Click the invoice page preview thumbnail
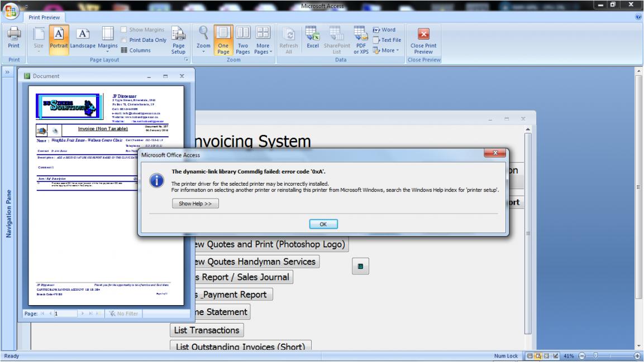 pos(106,196)
